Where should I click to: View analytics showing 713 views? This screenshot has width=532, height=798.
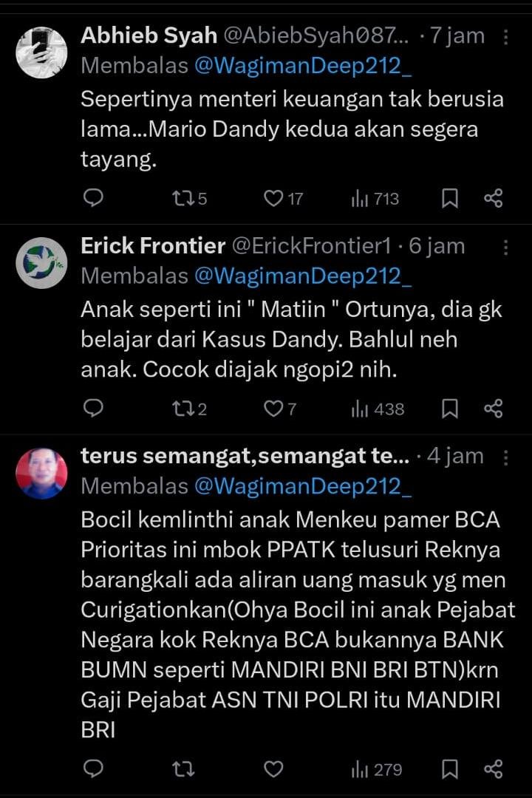pos(377,198)
